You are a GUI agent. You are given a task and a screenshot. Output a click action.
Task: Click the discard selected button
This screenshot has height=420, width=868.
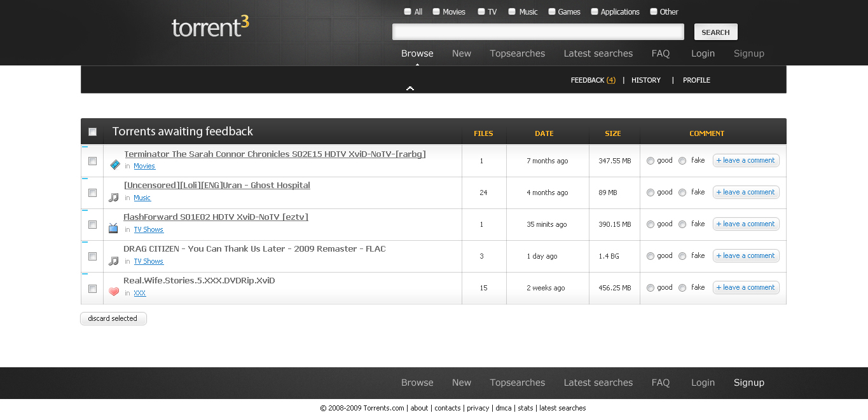tap(113, 318)
